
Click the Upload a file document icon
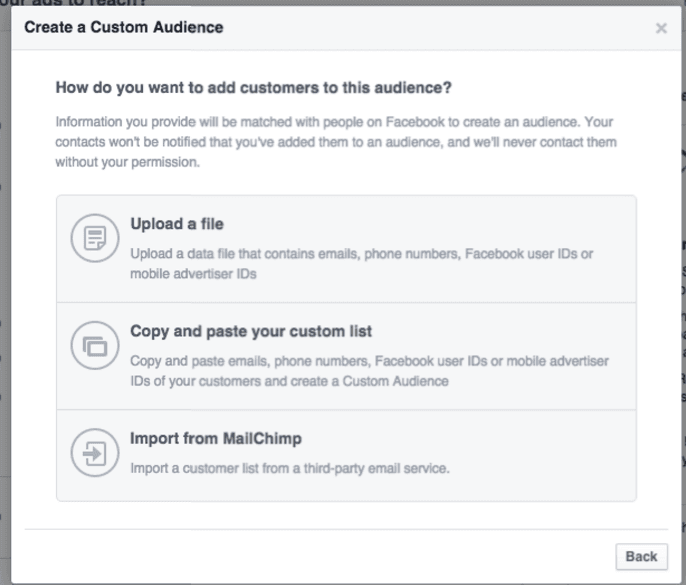[x=87, y=239]
